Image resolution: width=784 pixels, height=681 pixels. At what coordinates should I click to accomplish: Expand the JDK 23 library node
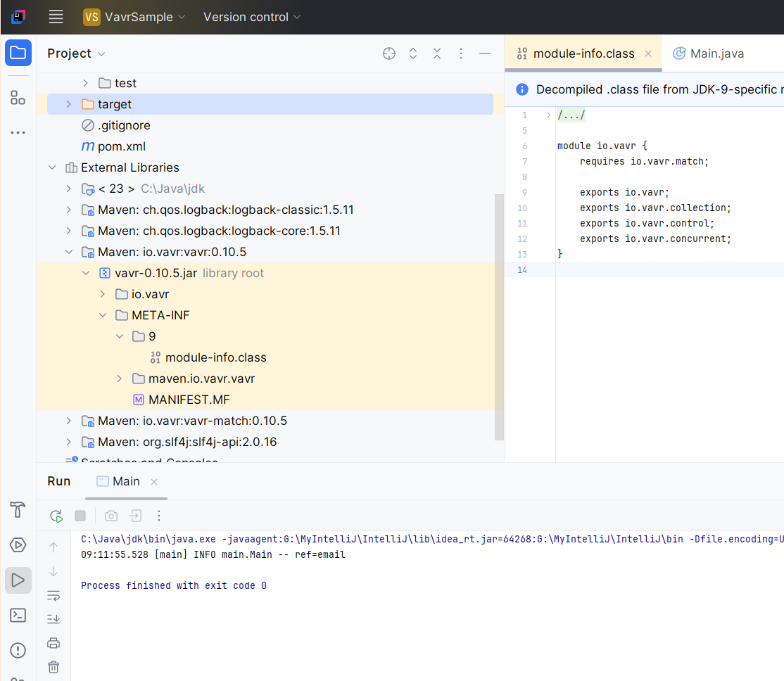[x=68, y=189]
